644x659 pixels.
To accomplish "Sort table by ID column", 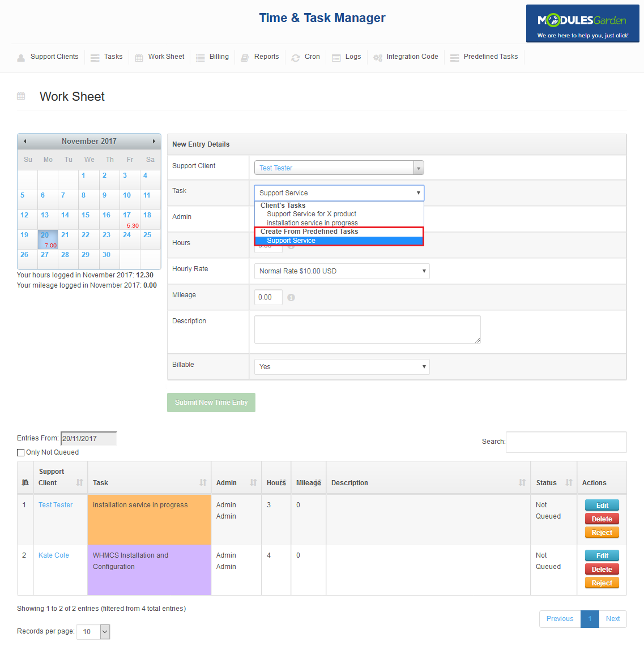I will pyautogui.click(x=25, y=482).
